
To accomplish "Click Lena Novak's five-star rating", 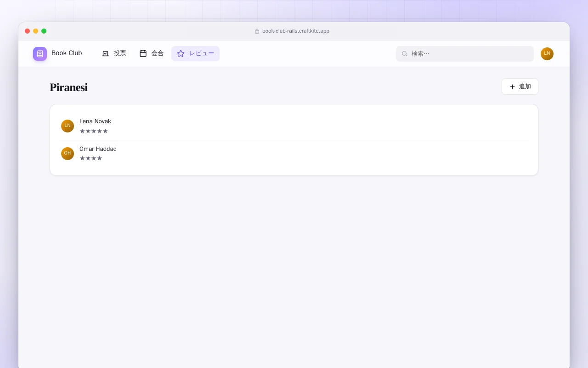I will click(x=94, y=131).
